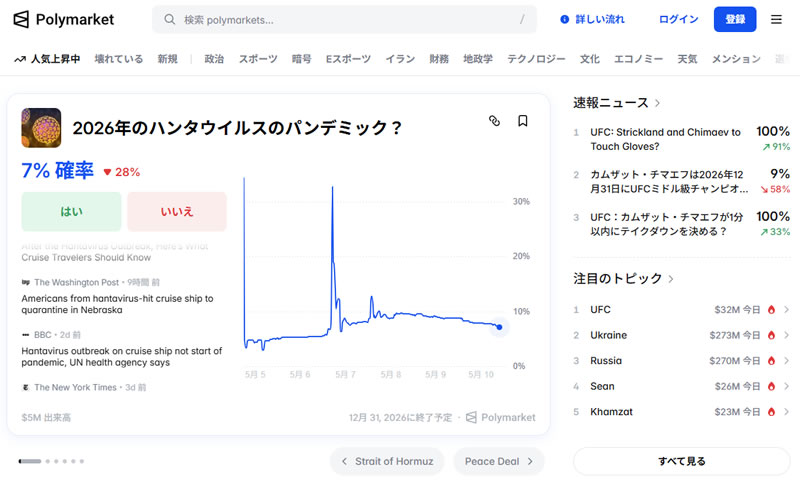This screenshot has height=487, width=800.
Task: Open the エコノミー category
Action: tap(638, 59)
